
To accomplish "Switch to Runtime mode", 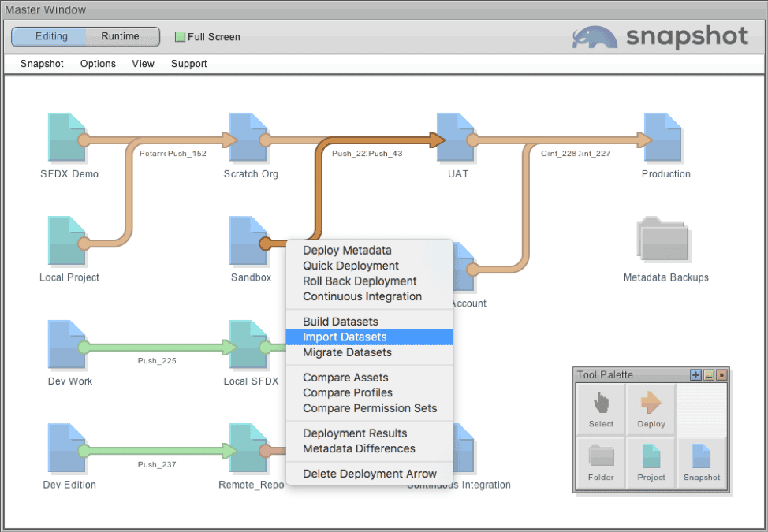I will pyautogui.click(x=121, y=37).
